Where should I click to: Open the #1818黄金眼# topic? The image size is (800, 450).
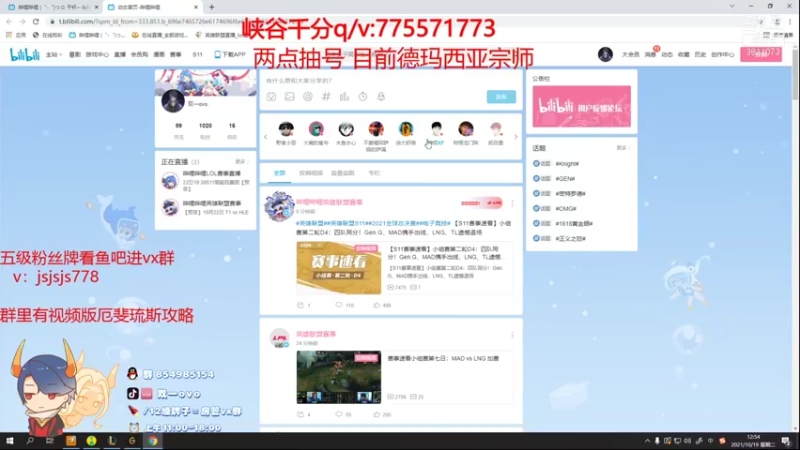[574, 223]
